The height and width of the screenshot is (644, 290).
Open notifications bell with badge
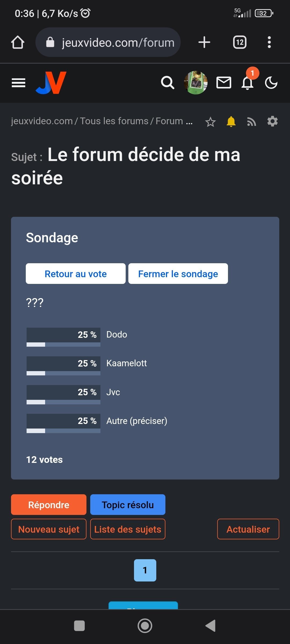coord(248,83)
